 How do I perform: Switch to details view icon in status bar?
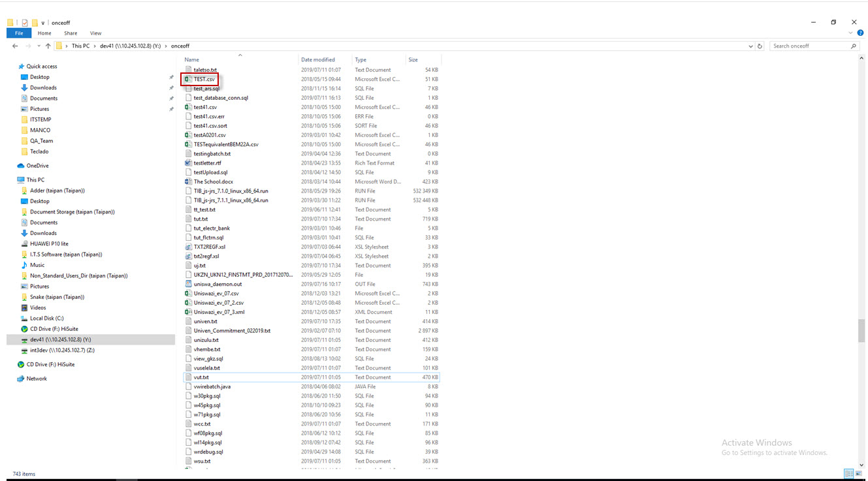click(848, 474)
